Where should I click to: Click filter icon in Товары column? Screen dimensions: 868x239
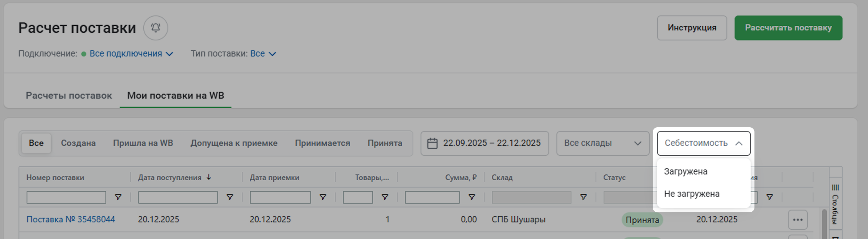coord(385,197)
